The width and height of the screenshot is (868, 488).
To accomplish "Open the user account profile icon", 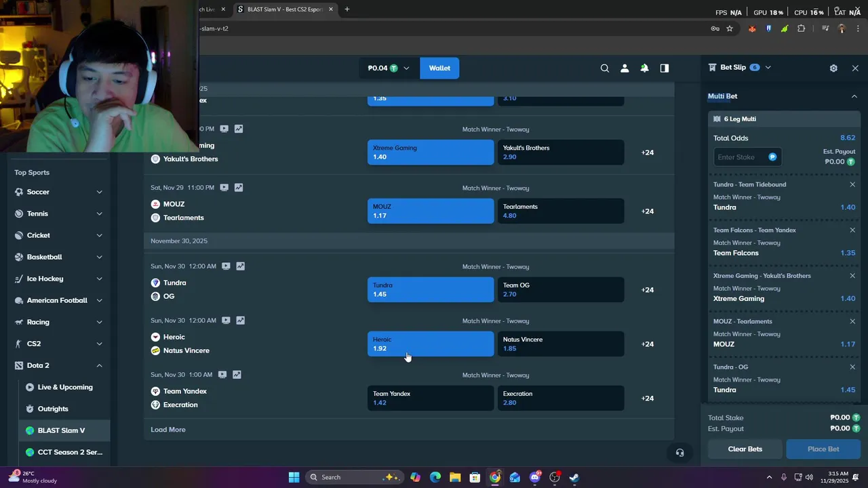I will pyautogui.click(x=625, y=68).
